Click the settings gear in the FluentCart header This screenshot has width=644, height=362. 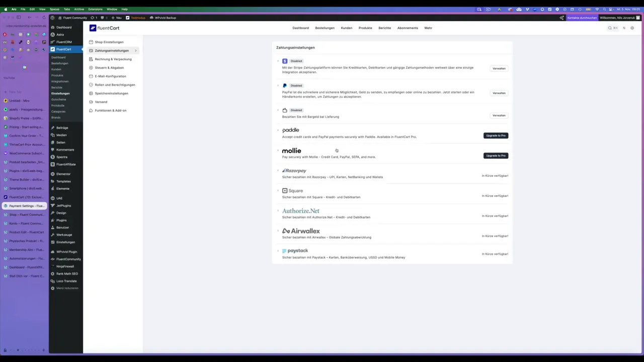632,28
